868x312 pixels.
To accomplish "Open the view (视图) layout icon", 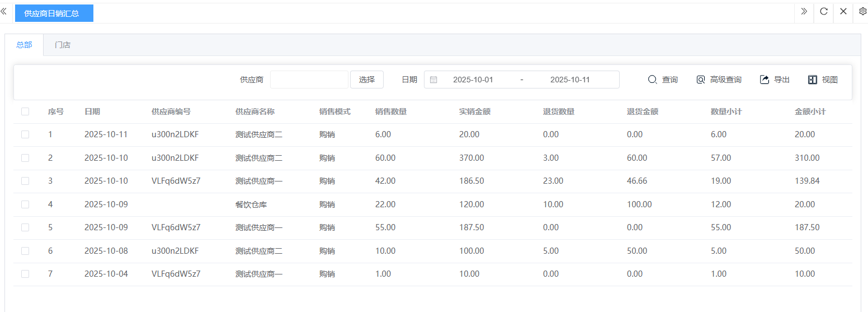I will [x=813, y=80].
